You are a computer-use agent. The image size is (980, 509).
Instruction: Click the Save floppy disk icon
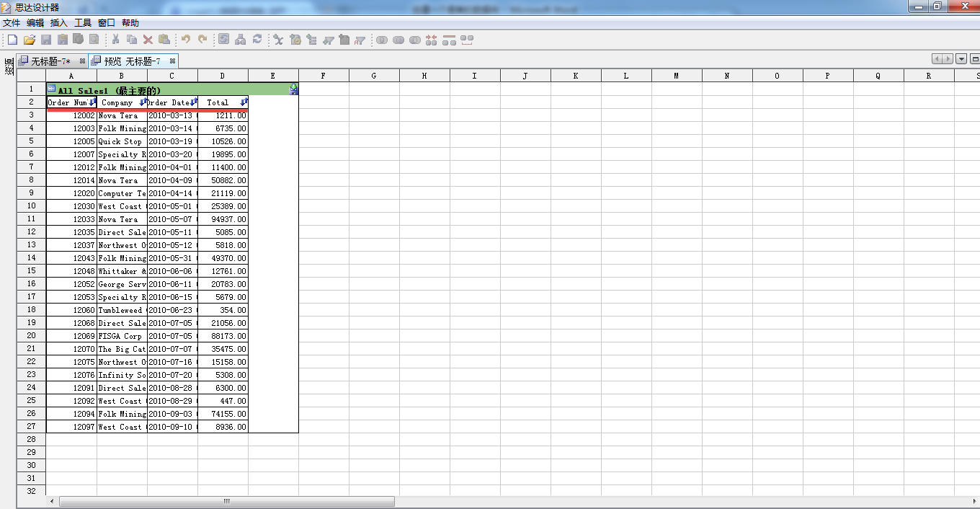tap(46, 40)
